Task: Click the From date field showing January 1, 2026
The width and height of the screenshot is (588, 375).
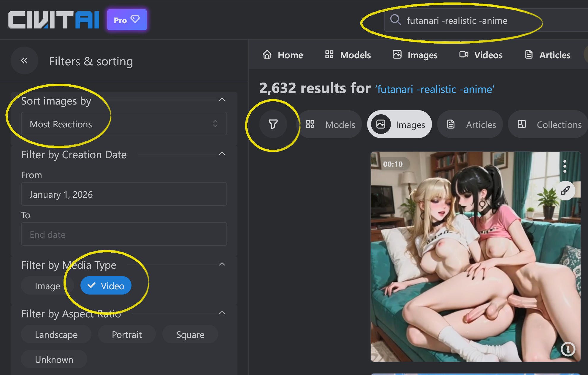Action: point(124,194)
